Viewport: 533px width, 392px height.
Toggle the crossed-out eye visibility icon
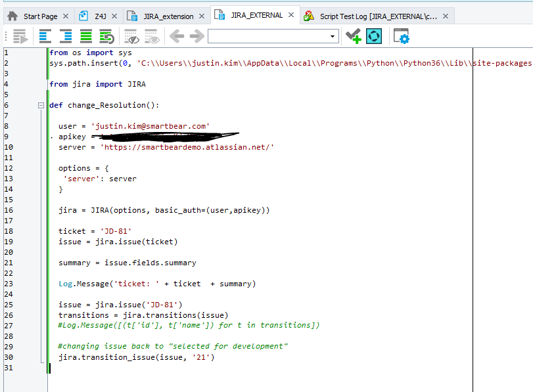[x=131, y=37]
